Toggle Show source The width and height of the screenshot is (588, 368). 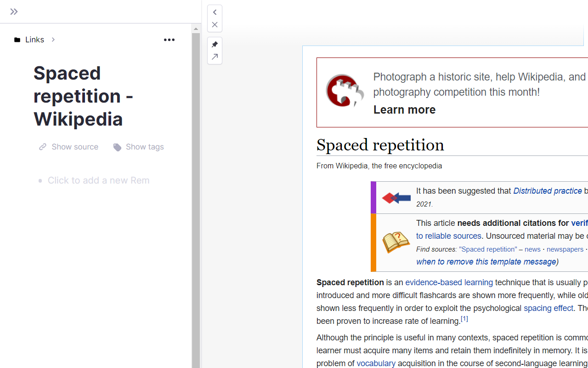(x=69, y=147)
